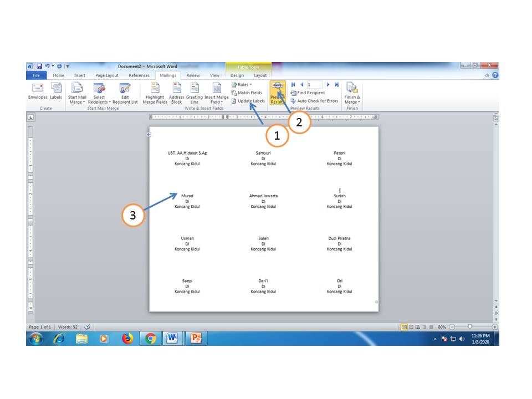Click the Murad label text

click(187, 196)
